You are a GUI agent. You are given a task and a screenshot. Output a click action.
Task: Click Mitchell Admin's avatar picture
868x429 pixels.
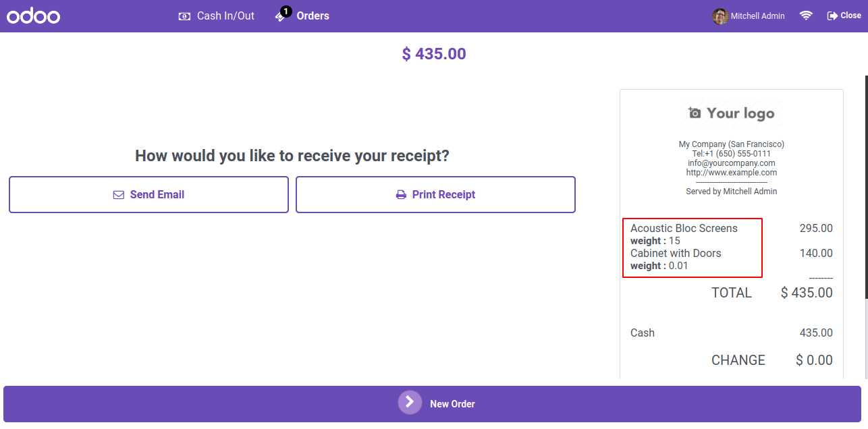[720, 16]
